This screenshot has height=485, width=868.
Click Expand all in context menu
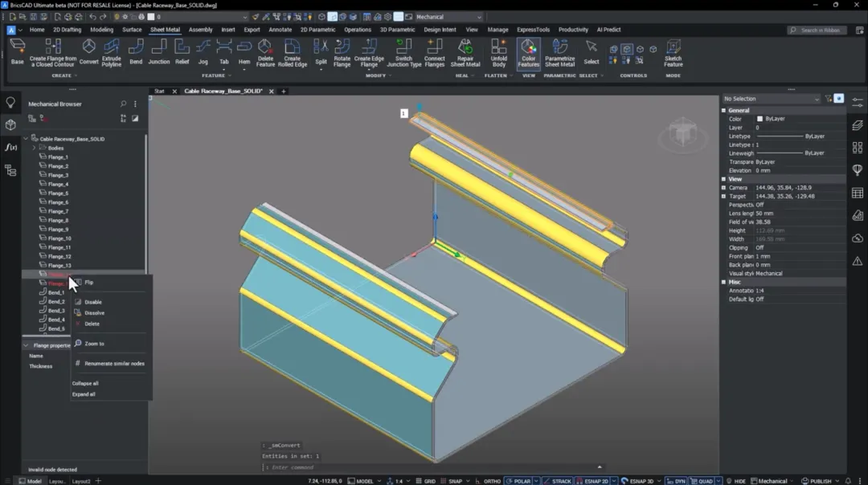84,394
